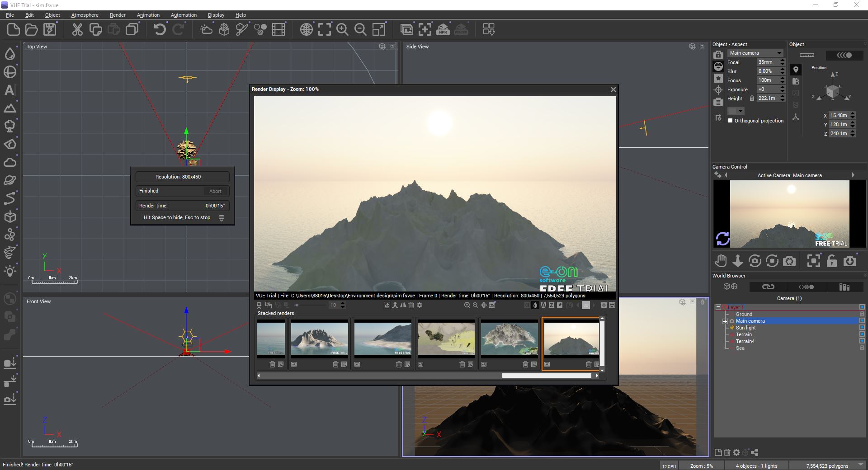The image size is (868, 470).
Task: Select the trees and beach render thumbnail
Action: tap(446, 338)
